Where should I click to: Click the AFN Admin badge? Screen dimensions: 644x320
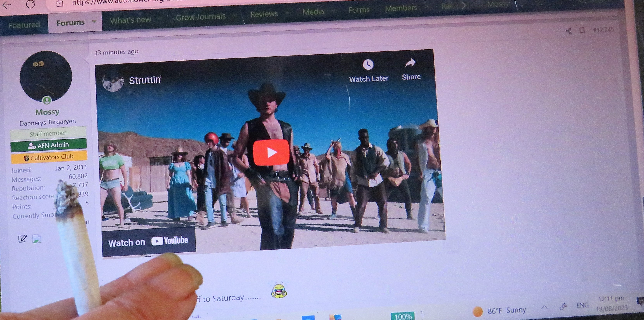pyautogui.click(x=48, y=145)
